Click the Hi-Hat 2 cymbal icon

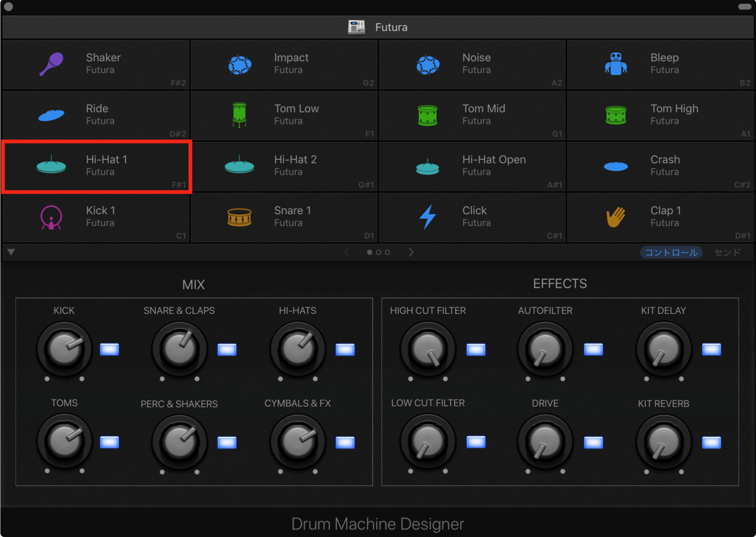click(x=239, y=165)
